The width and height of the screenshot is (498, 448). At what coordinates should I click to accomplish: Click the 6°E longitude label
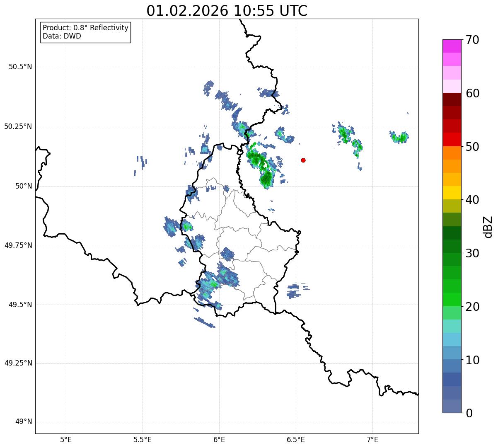219,440
